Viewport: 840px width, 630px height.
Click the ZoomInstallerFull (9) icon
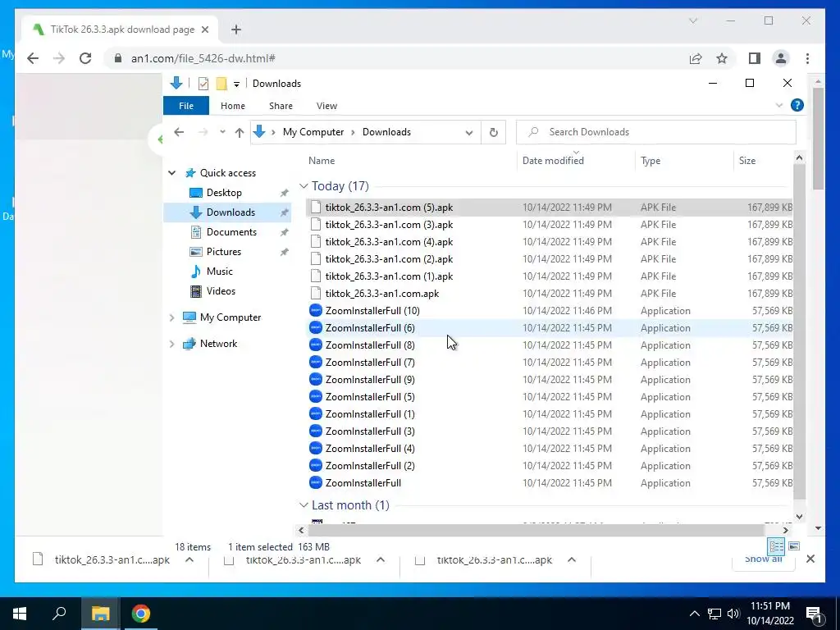tap(316, 379)
